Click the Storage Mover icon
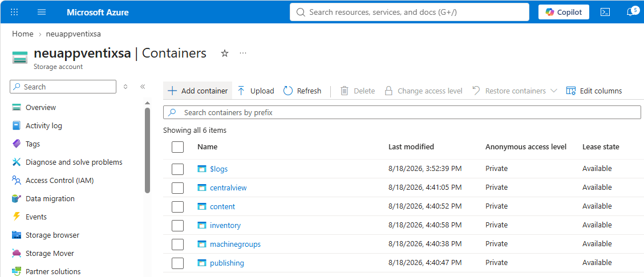 coord(17,253)
